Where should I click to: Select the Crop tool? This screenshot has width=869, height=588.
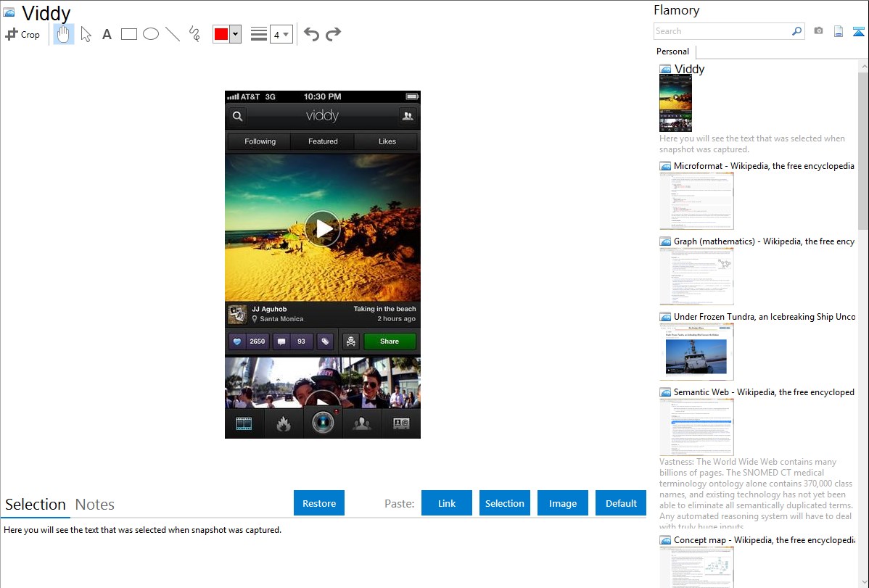coord(22,34)
